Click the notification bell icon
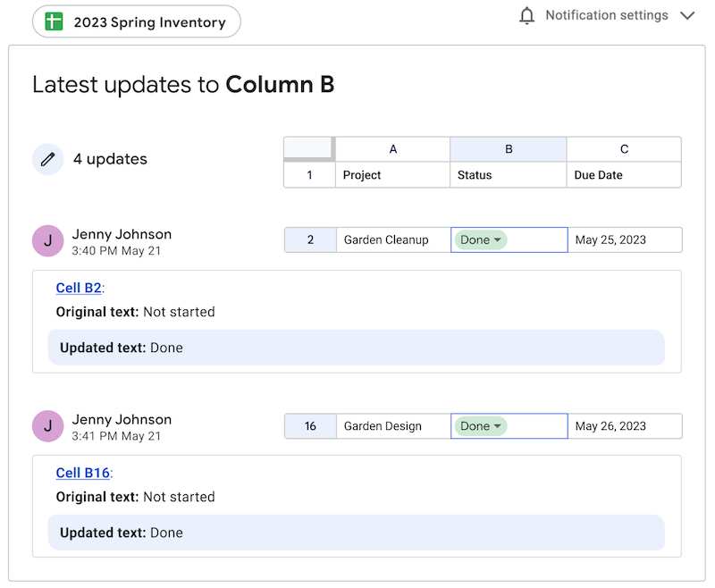The height and width of the screenshot is (588, 715). point(526,15)
